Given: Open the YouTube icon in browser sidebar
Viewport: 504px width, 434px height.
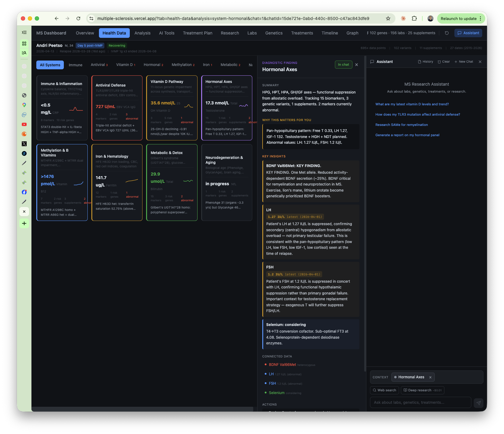Looking at the screenshot, I should (x=24, y=124).
